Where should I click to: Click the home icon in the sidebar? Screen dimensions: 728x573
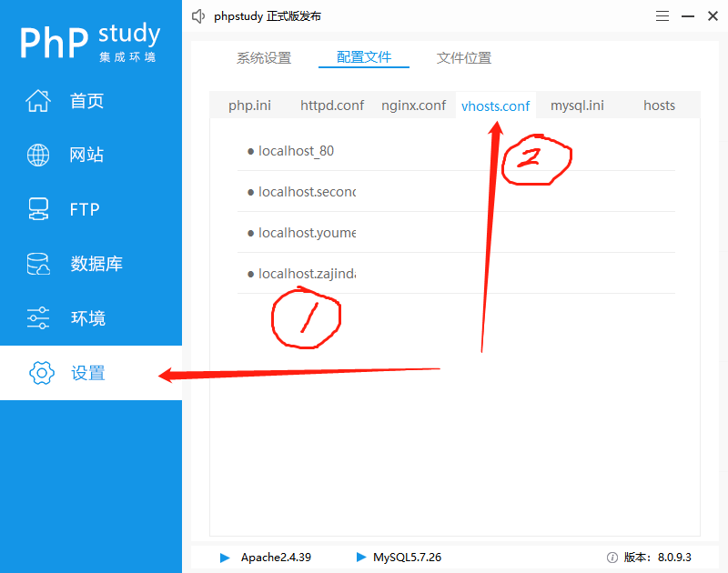click(x=38, y=101)
